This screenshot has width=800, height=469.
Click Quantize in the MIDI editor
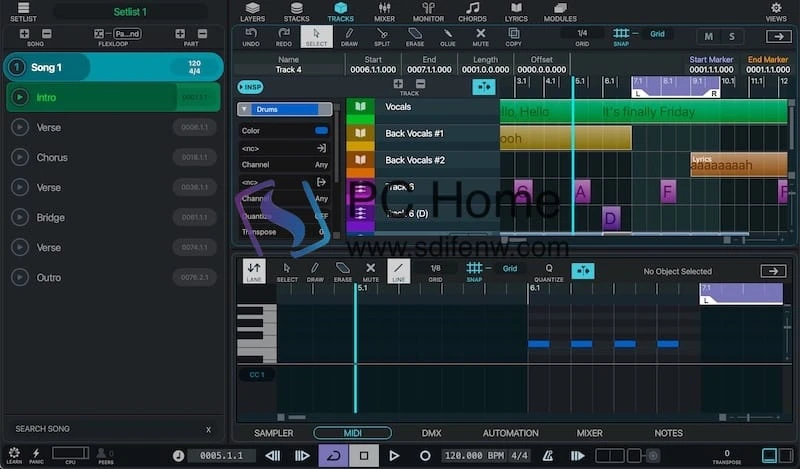tap(549, 272)
